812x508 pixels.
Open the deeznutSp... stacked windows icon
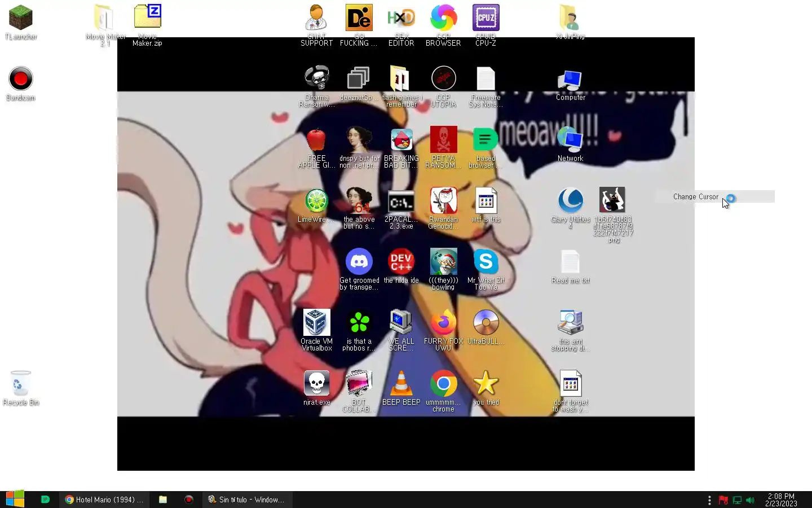tap(359, 79)
